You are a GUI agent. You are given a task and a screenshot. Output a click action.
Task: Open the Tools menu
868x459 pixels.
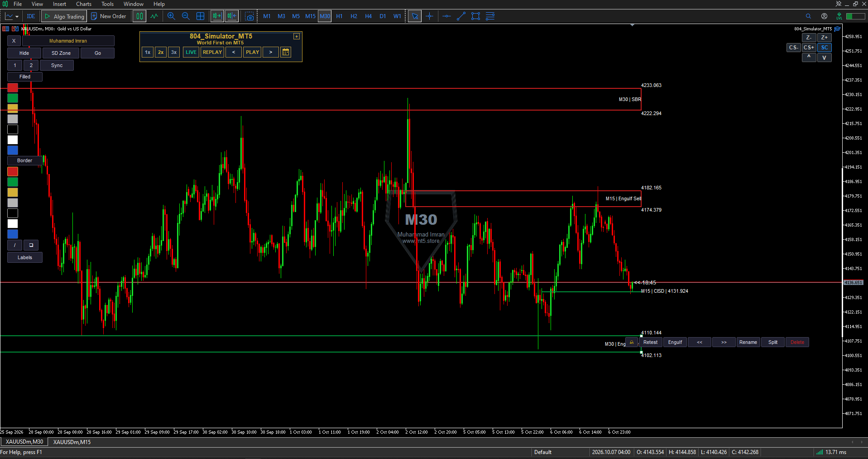tap(107, 4)
